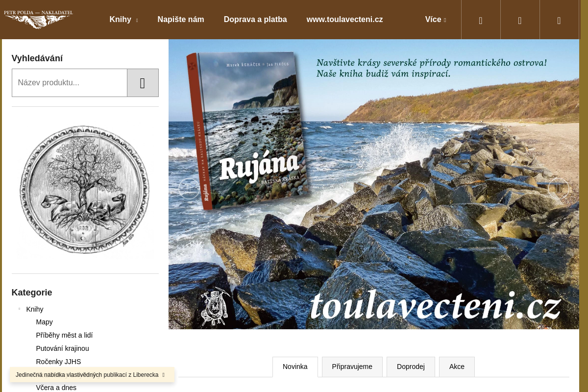
Task: Close the Jedinečná nabídka notification bar
Action: tap(164, 375)
